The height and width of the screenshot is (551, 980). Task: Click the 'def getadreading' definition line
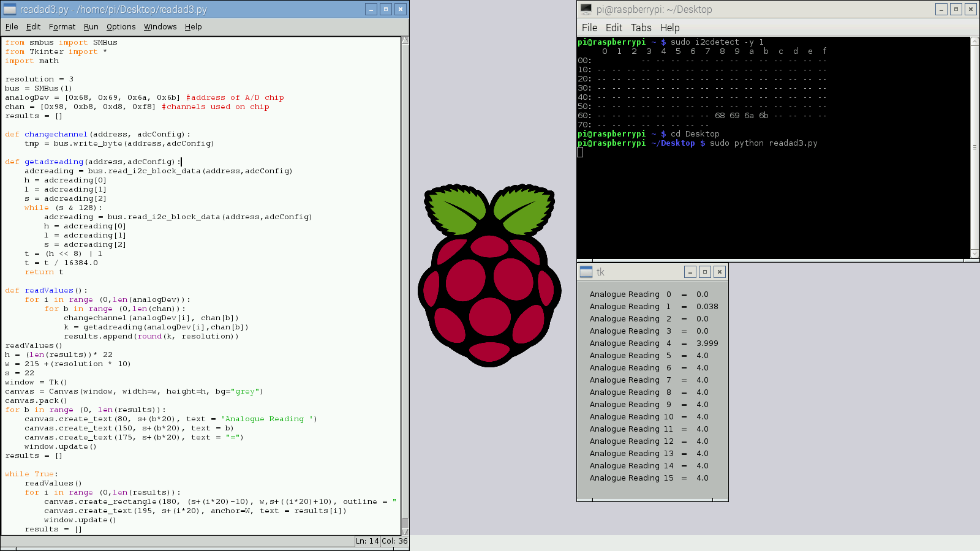coord(93,162)
